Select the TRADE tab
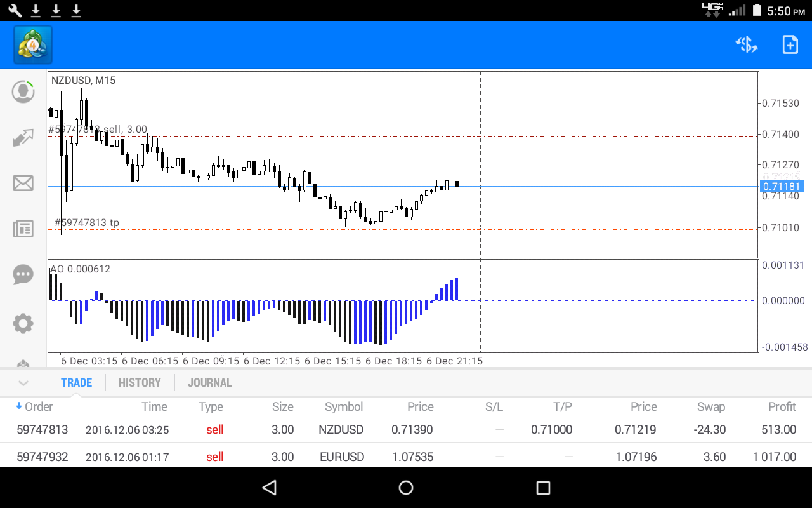 tap(76, 382)
